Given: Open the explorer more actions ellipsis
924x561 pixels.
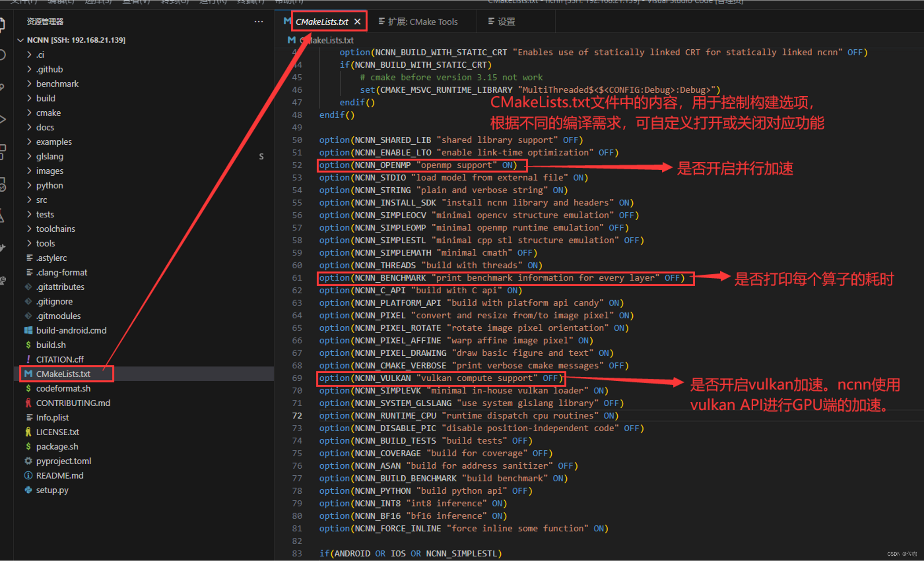Looking at the screenshot, I should point(259,22).
